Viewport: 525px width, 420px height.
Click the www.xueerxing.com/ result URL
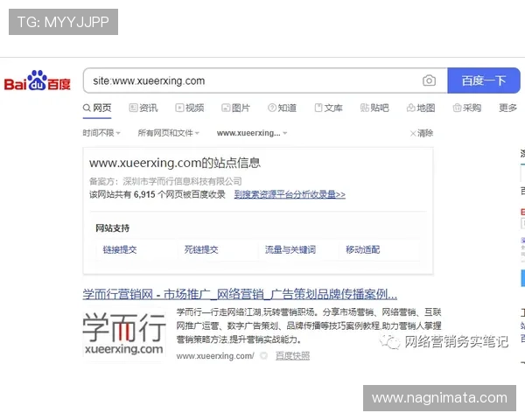[x=215, y=356]
